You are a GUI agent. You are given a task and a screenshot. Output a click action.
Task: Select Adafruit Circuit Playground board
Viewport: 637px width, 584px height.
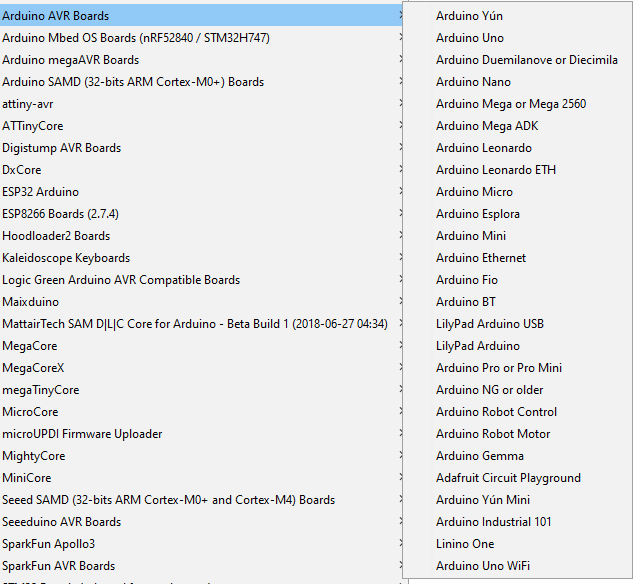518,478
